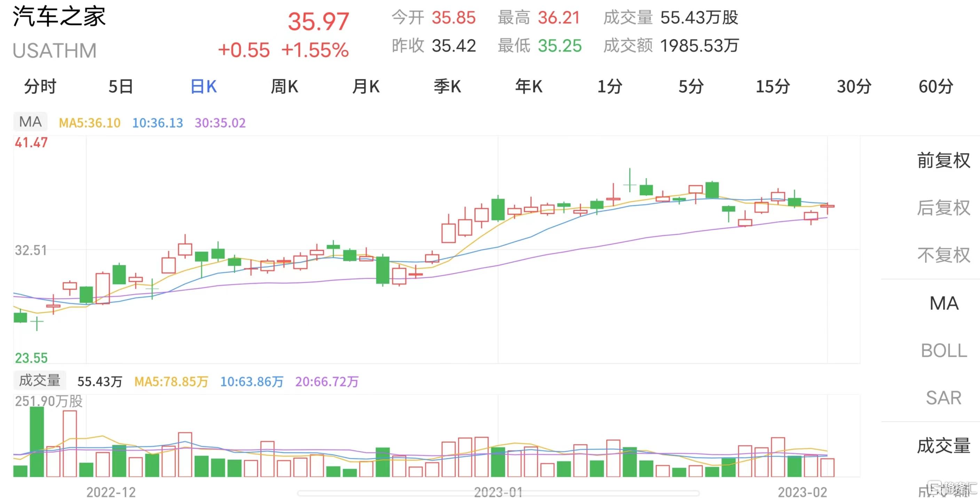
Task: Click the chart bottom price label 23.55
Action: pyautogui.click(x=31, y=358)
